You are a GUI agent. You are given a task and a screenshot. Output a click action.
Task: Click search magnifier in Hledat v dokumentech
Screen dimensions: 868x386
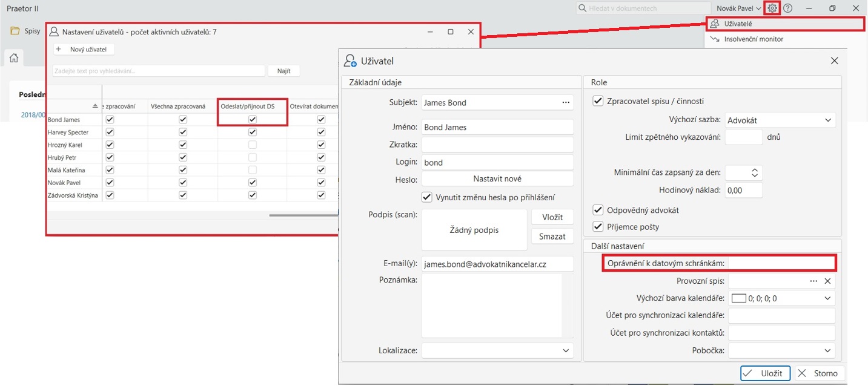(583, 8)
